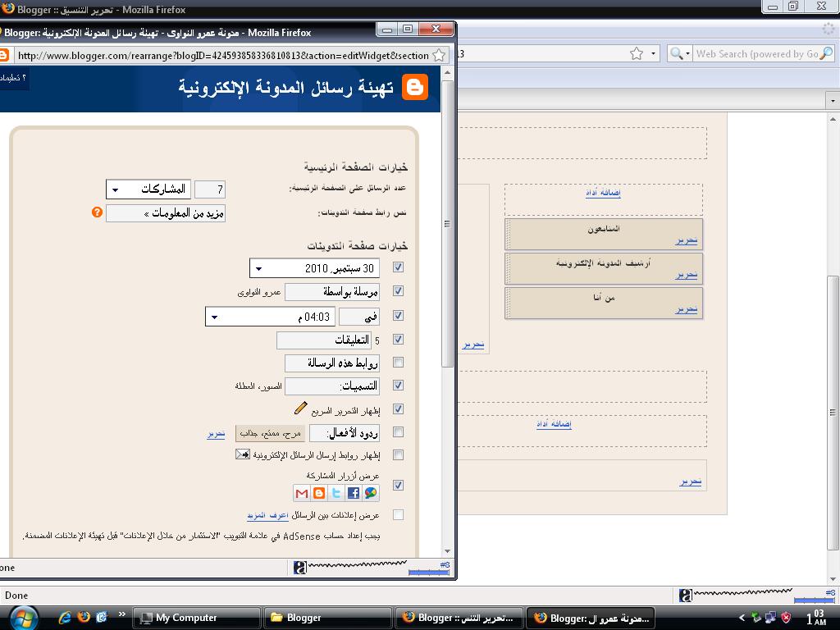The image size is (840, 630).
Task: Click the posts count field showing 7
Action: pos(210,189)
